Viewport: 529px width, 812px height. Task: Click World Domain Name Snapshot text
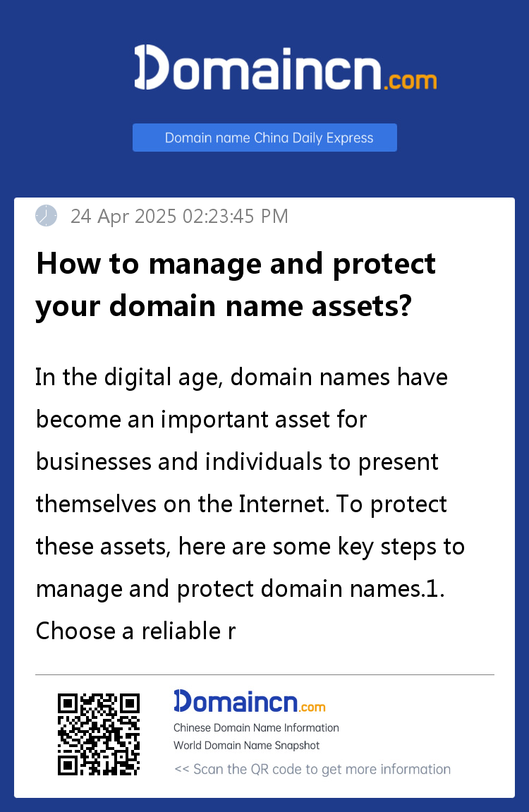point(246,745)
